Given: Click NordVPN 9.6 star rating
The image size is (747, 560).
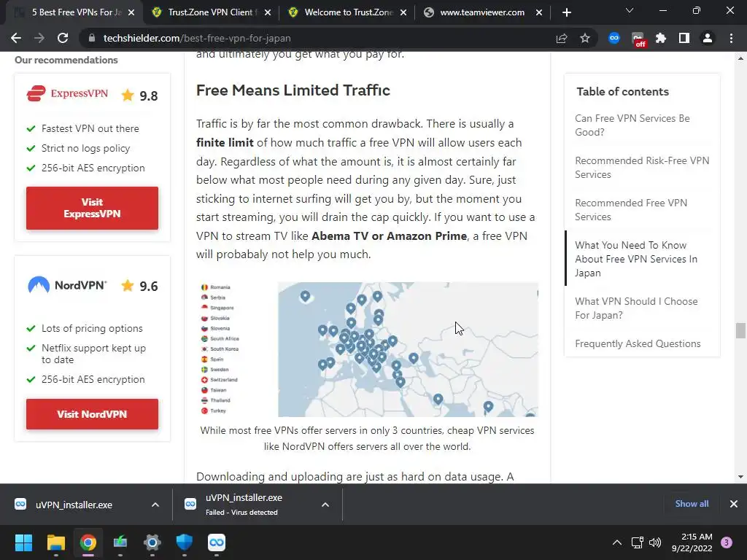Looking at the screenshot, I should (x=139, y=286).
